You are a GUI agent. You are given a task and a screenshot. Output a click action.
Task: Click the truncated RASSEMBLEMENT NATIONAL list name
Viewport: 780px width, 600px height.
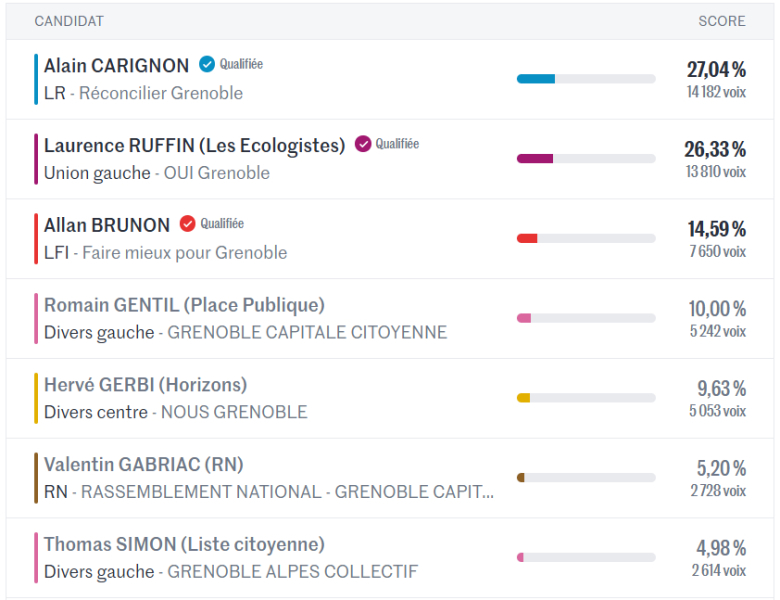pyautogui.click(x=287, y=492)
